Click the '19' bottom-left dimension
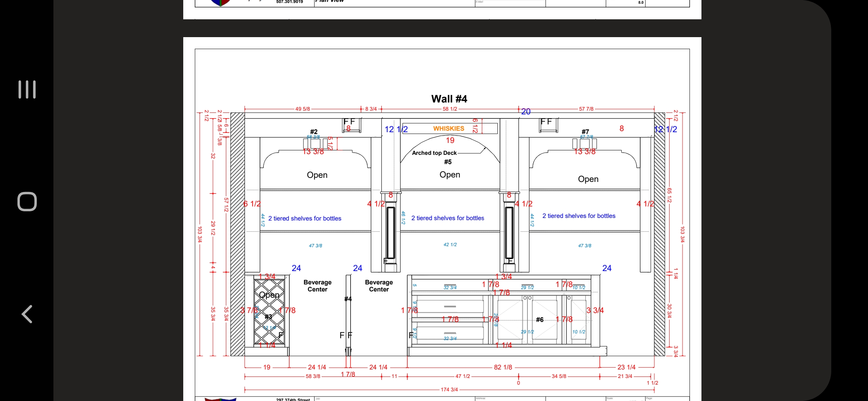868x401 pixels. point(267,367)
